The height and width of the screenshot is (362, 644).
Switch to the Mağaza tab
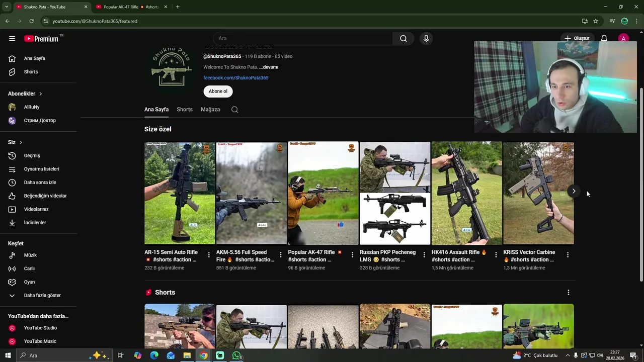[x=210, y=110]
